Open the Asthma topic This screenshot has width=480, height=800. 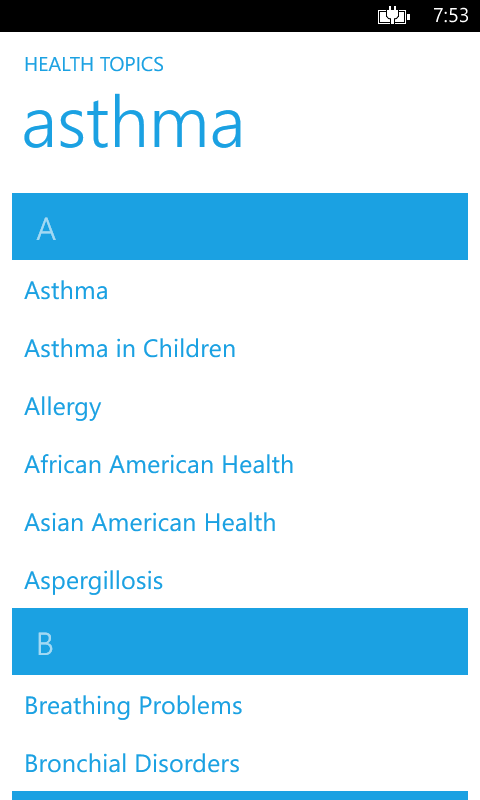[x=66, y=291]
